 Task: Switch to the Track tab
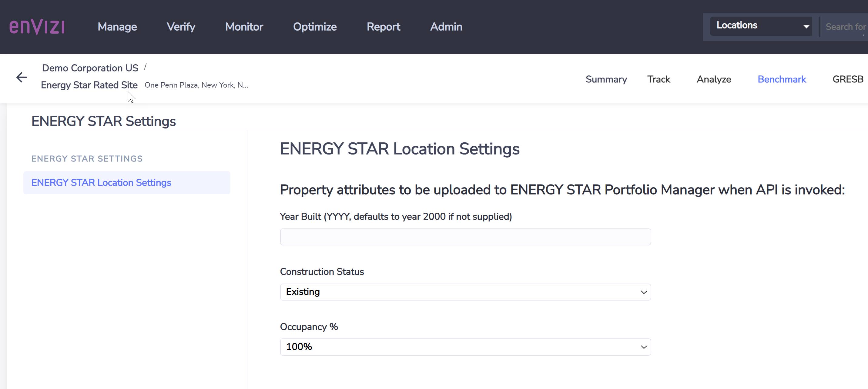point(659,79)
